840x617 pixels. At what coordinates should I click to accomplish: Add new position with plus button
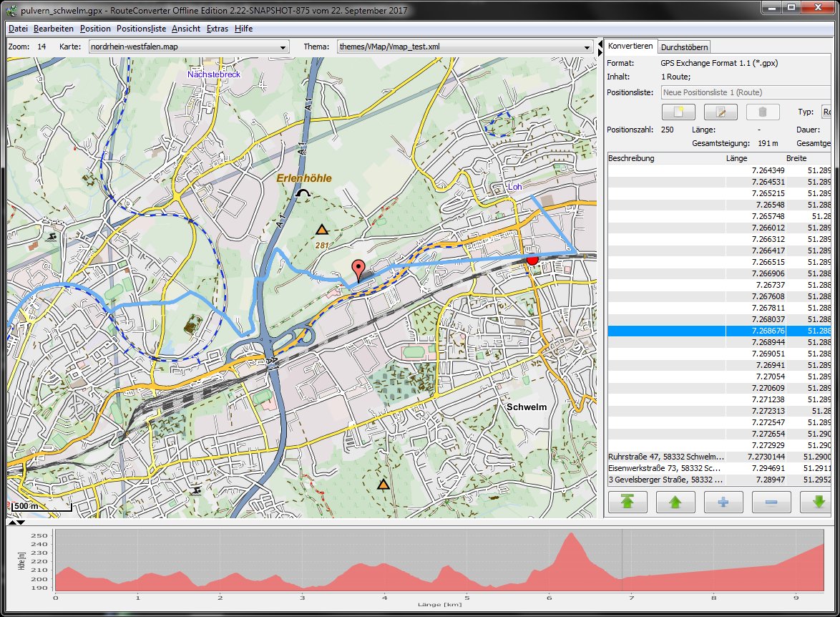(x=723, y=502)
